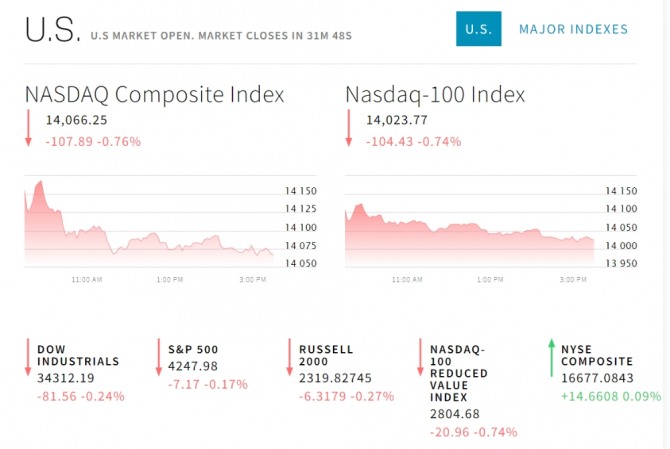The image size is (670, 449).
Task: Open the Nasdaq-100 Index heading link
Action: point(435,94)
